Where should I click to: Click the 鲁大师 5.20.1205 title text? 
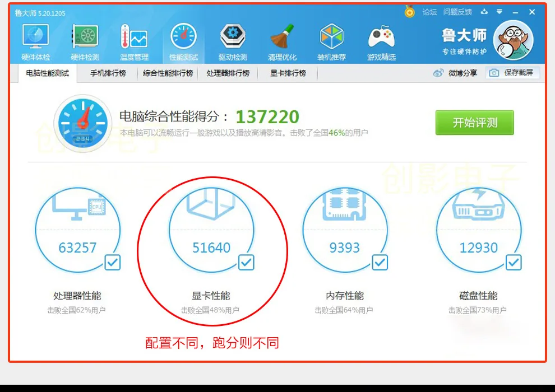(40, 13)
